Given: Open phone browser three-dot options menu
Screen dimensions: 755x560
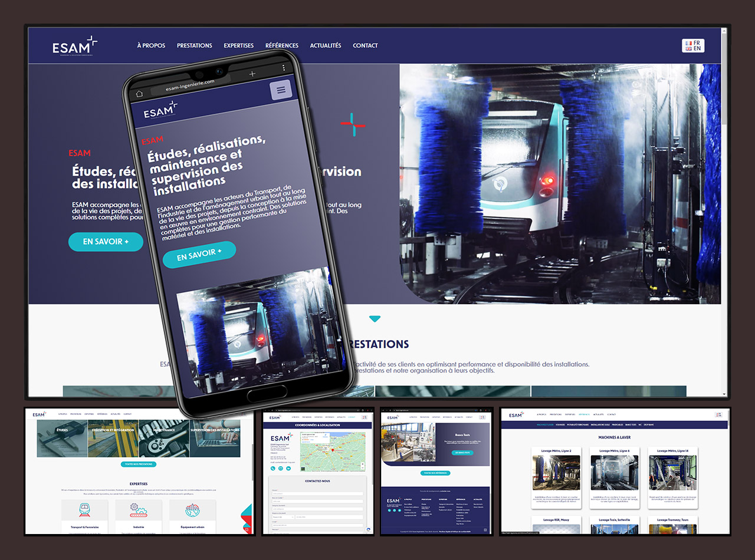Looking at the screenshot, I should [284, 68].
